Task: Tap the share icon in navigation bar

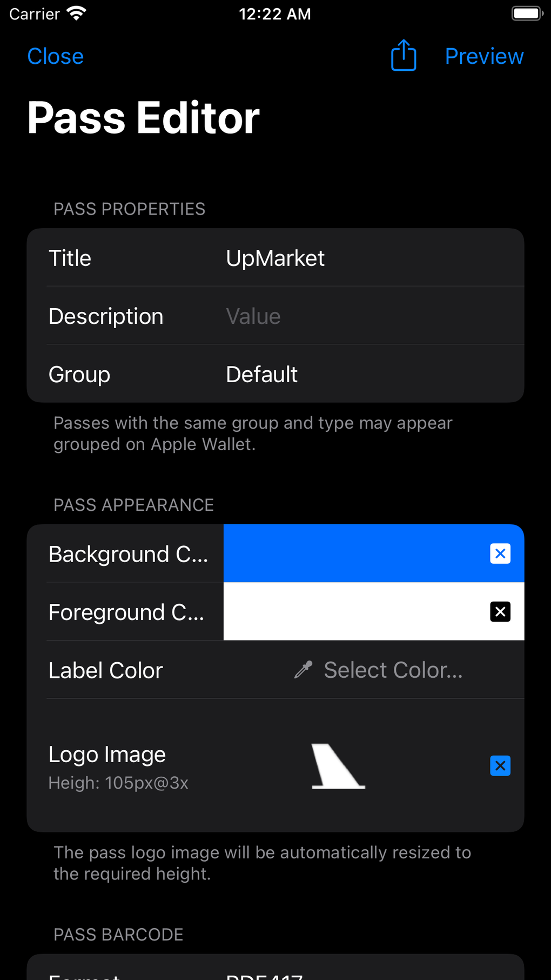Action: tap(404, 56)
